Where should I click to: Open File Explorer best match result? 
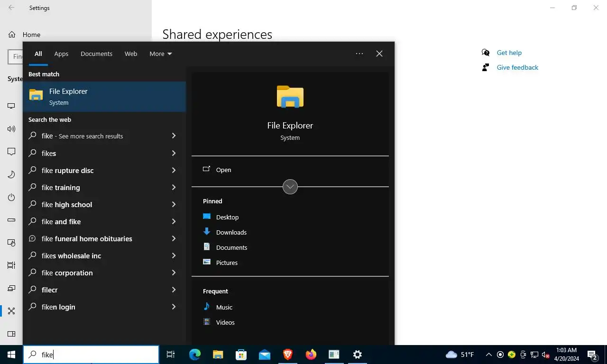(x=104, y=97)
